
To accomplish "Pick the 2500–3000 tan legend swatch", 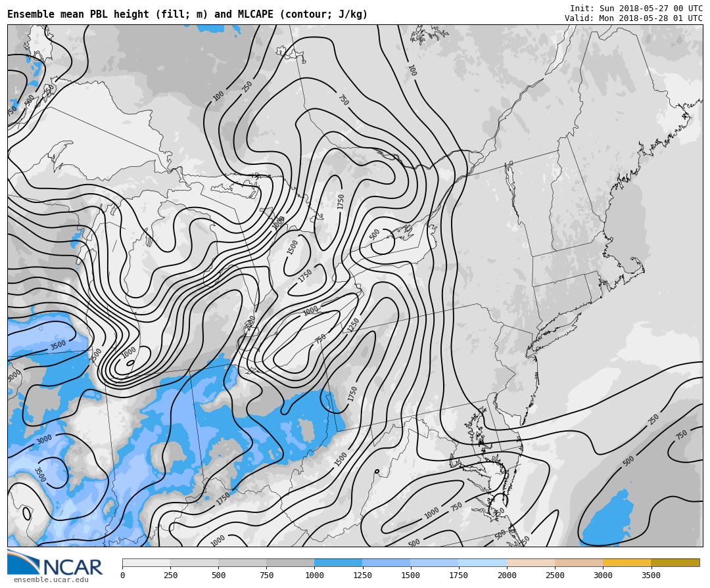I will tap(579, 562).
